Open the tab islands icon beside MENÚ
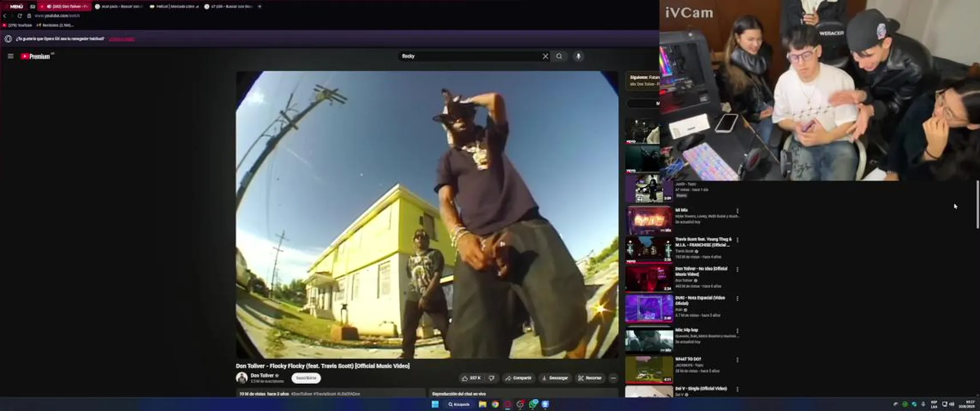This screenshot has width=980, height=411. (33, 6)
